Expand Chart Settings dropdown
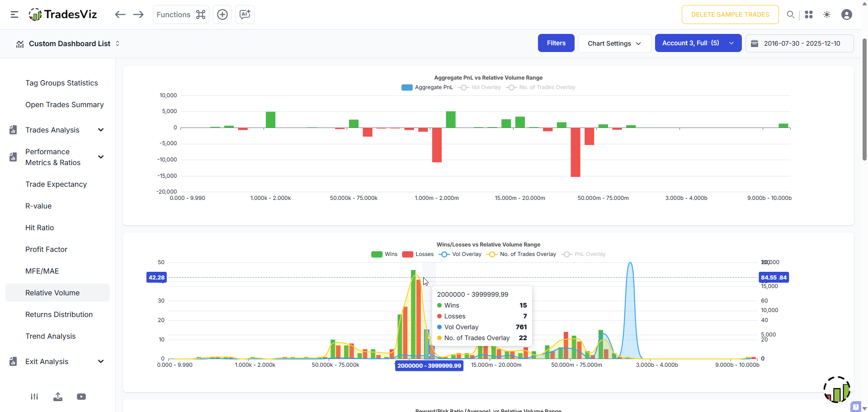Viewport: 868px width, 412px height. [614, 43]
